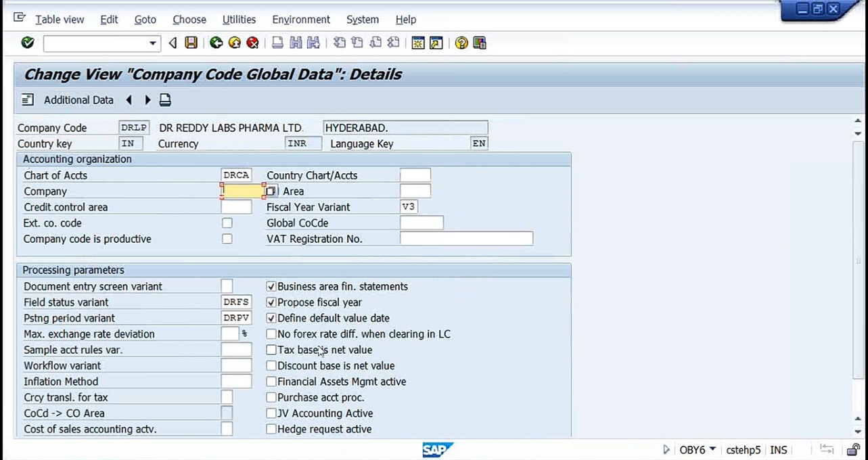Screen dimensions: 868x460
Task: Click the green Back arrow icon
Action: [216, 43]
